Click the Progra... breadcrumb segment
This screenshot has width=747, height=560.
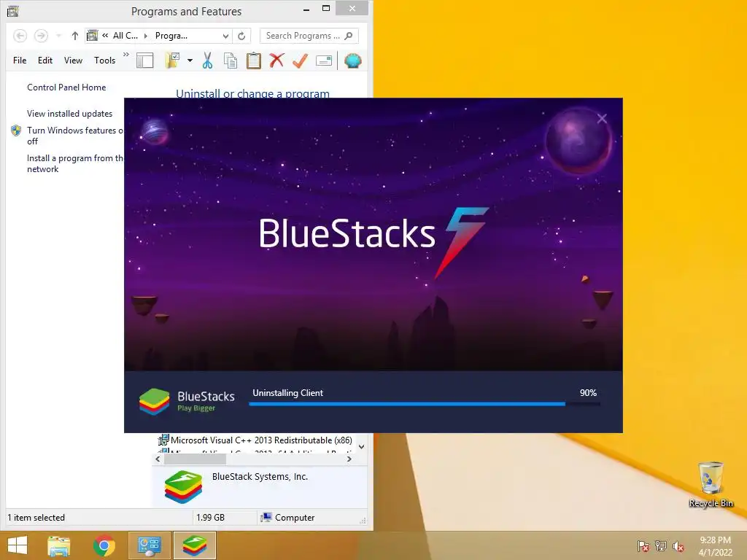171,36
